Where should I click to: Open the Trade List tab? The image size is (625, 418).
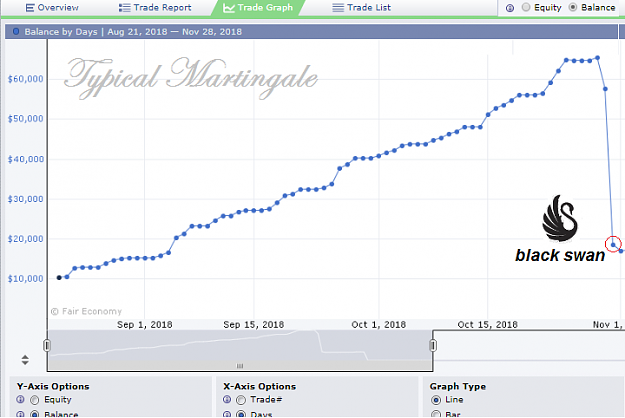pos(362,8)
